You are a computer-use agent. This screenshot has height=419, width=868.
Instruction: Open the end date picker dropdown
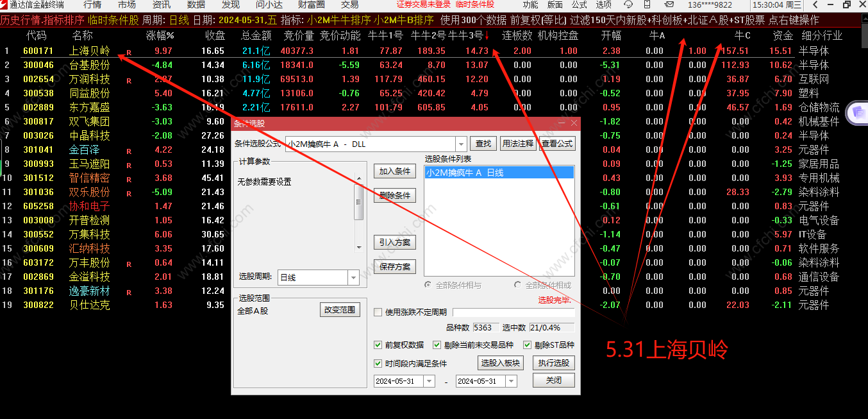click(x=511, y=381)
